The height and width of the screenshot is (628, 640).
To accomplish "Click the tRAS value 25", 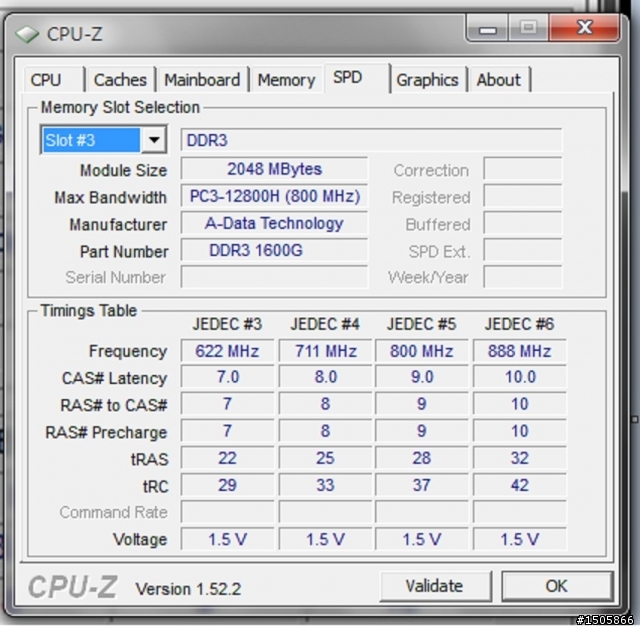I will pyautogui.click(x=325, y=458).
